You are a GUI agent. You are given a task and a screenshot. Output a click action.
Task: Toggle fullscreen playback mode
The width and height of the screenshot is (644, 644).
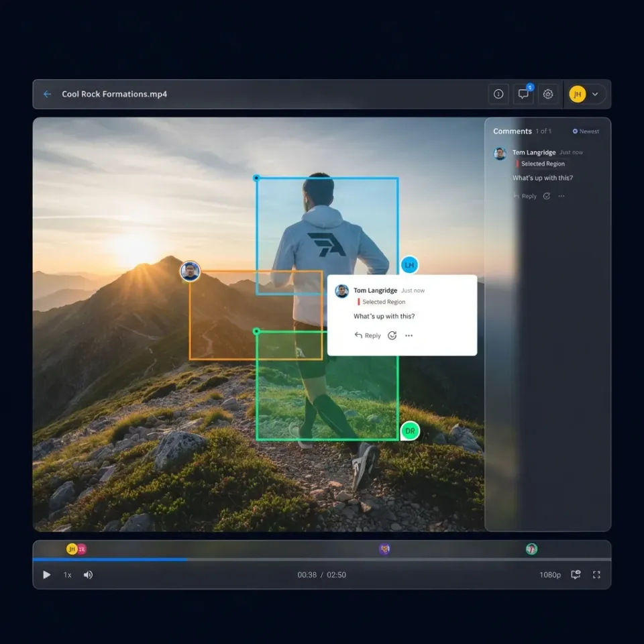(597, 575)
